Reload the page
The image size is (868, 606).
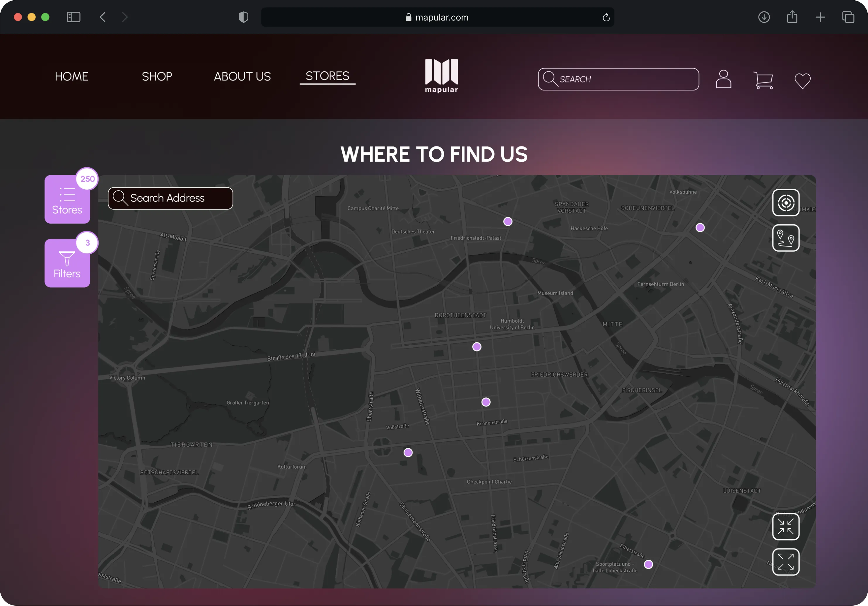(x=606, y=17)
